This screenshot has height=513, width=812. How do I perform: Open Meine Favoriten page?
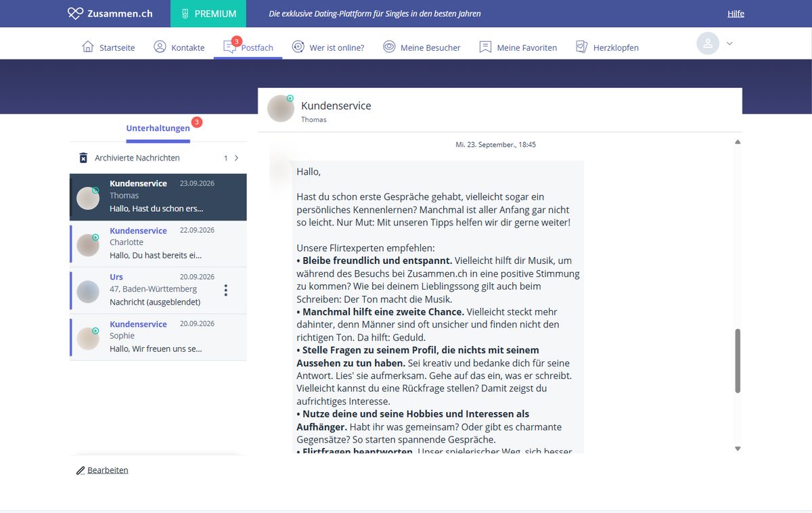coord(518,47)
